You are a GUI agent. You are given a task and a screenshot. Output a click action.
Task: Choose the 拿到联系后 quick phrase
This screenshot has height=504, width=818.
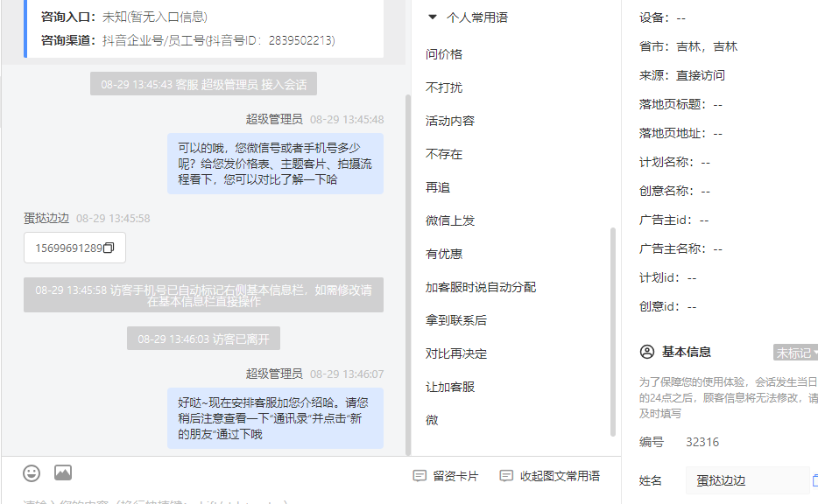point(456,320)
